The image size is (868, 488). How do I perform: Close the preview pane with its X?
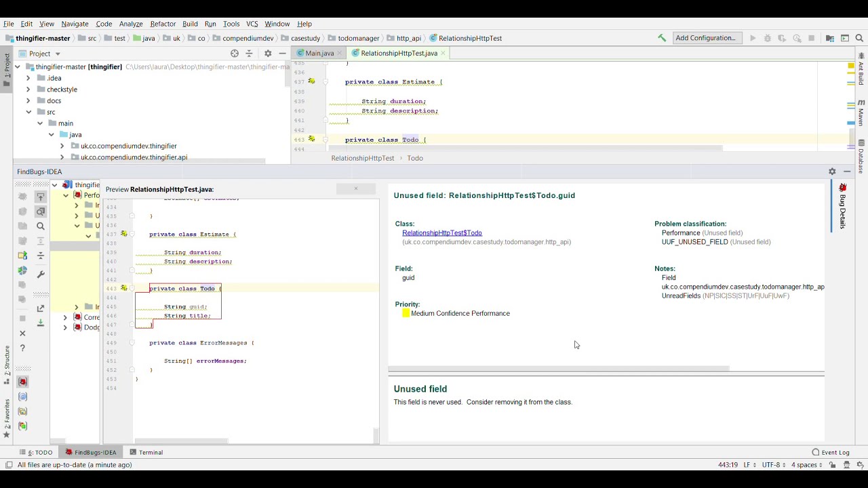pyautogui.click(x=356, y=189)
